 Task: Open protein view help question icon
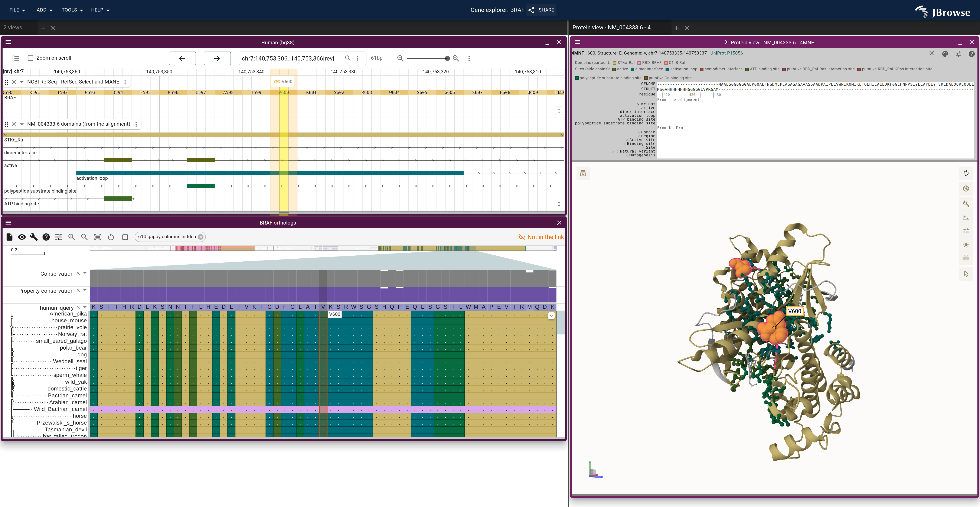971,54
